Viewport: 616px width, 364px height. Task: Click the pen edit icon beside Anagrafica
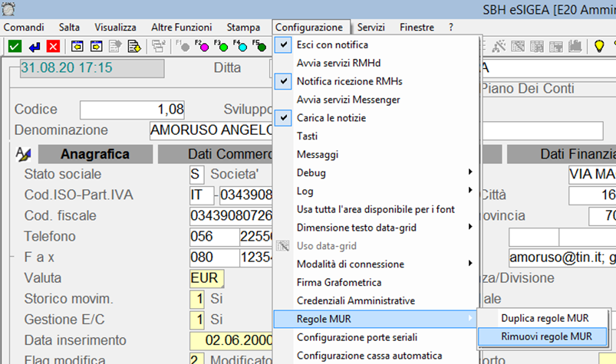tap(23, 154)
